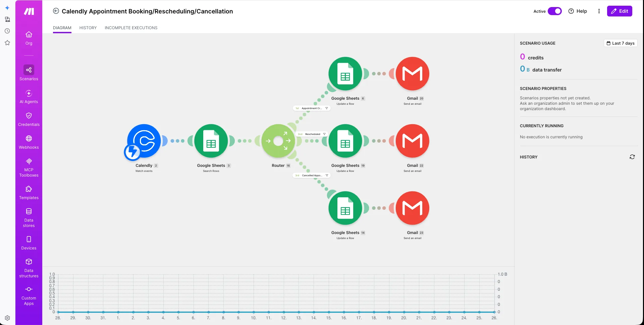Select the Google Sheets Search Rows module
The image size is (644, 325).
click(211, 141)
